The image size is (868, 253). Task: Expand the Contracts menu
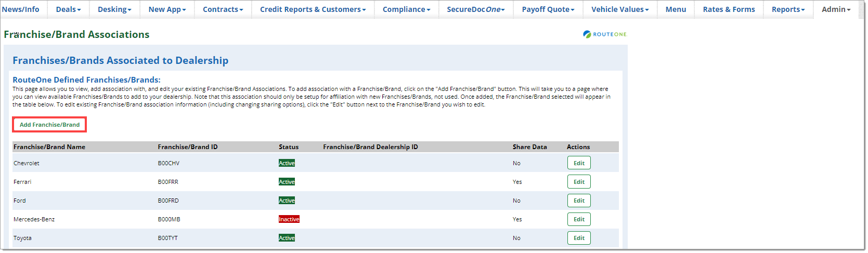pos(223,9)
